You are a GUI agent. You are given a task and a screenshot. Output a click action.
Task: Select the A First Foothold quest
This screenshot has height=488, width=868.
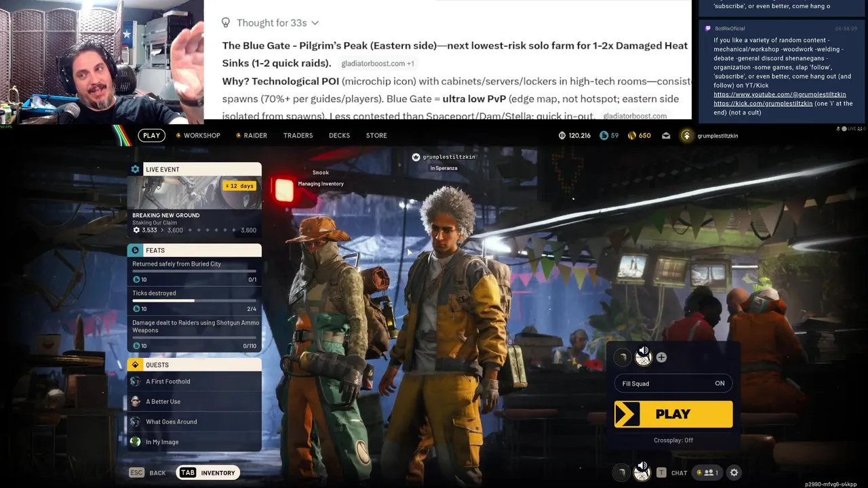coord(194,382)
